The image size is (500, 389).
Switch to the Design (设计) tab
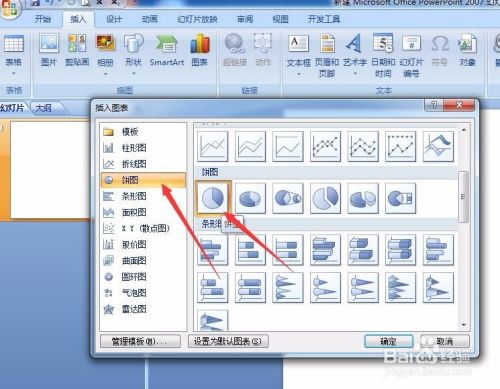114,19
